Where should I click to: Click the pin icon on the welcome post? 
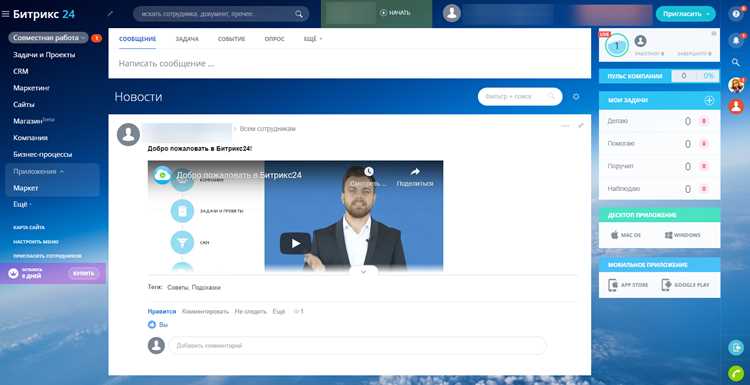click(581, 126)
